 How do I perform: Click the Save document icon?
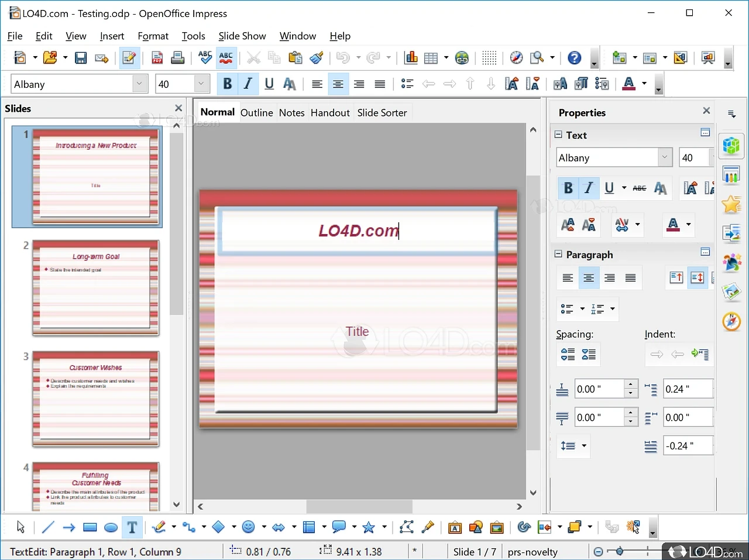tap(81, 57)
